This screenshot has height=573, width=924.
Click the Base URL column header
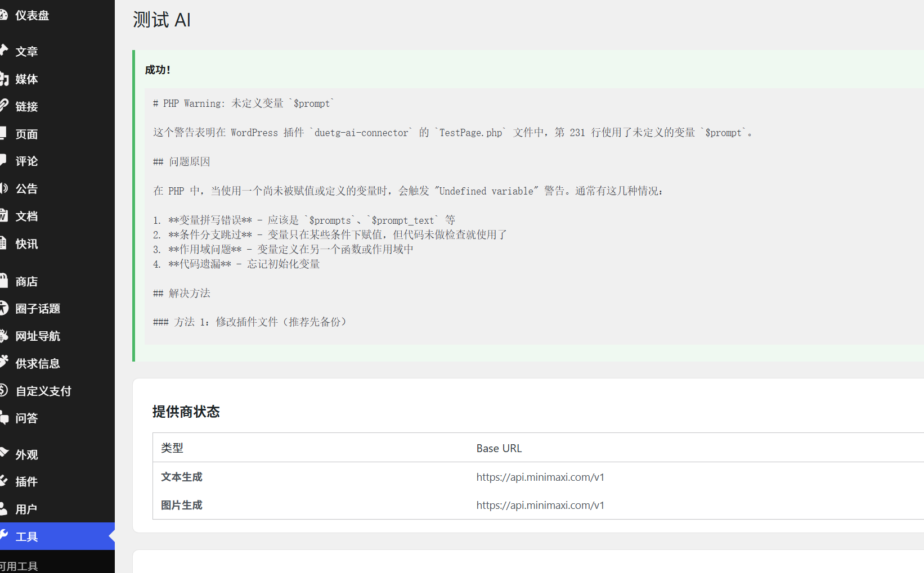click(x=499, y=448)
